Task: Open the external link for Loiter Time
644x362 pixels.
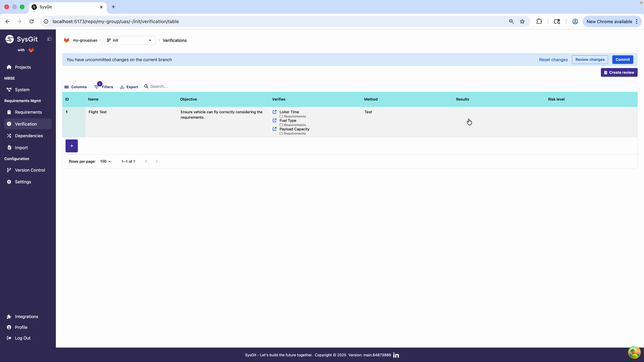Action: [x=275, y=112]
